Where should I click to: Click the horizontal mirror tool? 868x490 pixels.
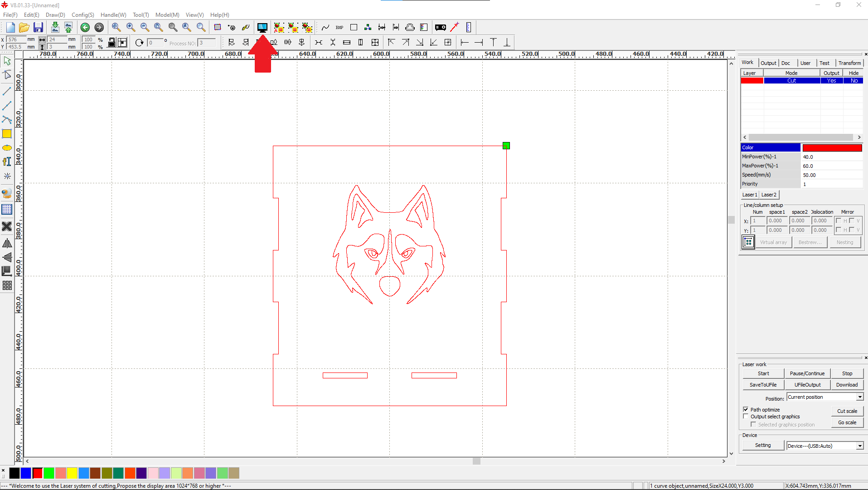pyautogui.click(x=7, y=243)
